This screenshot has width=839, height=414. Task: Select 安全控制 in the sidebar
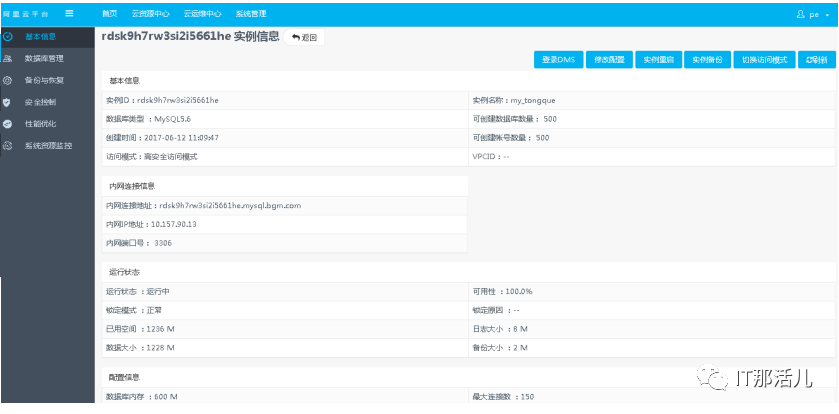tap(40, 102)
